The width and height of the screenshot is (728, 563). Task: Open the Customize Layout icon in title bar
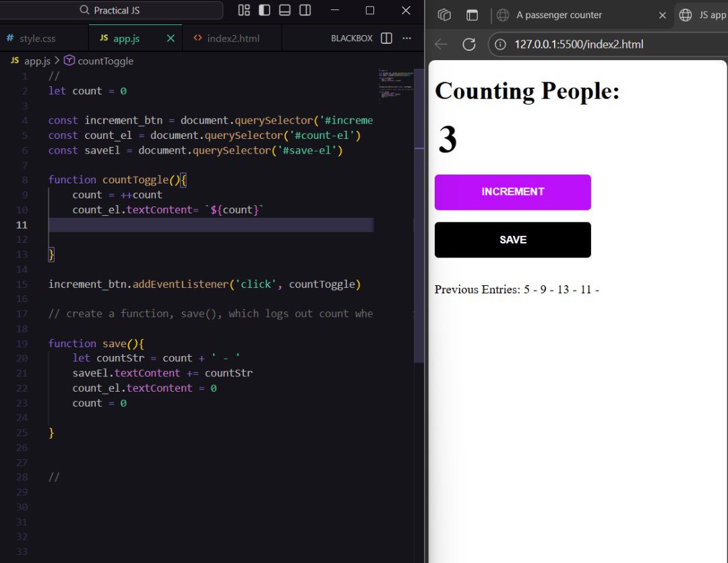click(244, 10)
